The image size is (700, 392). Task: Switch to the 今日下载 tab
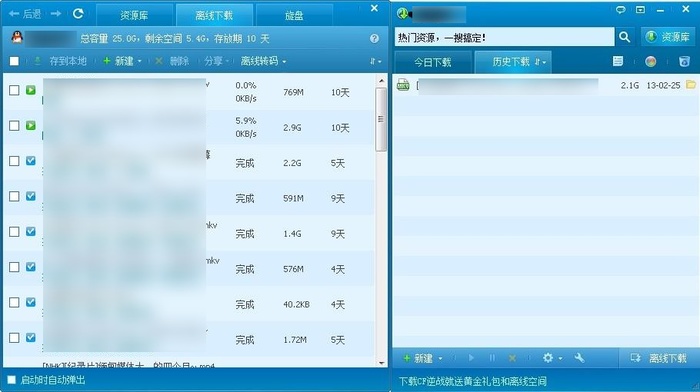pos(433,62)
